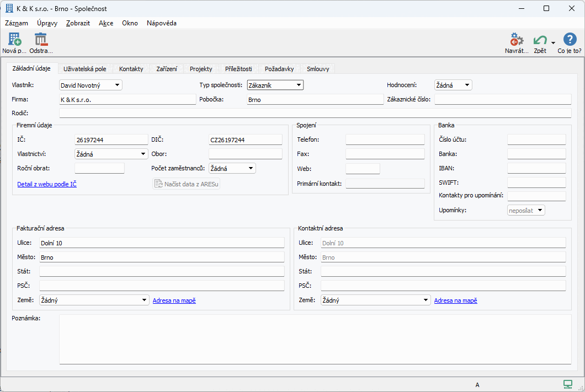Image resolution: width=585 pixels, height=392 pixels.
Task: Open the Co je to? help icon
Action: (x=570, y=40)
